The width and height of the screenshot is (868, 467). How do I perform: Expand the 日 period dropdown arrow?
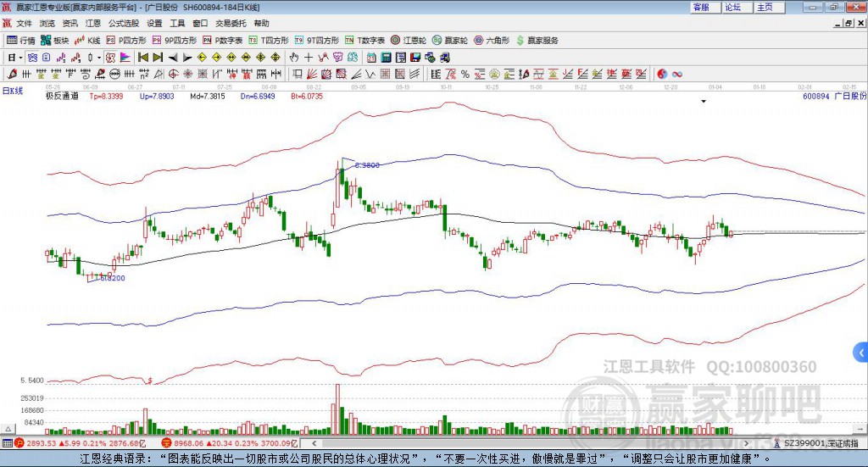pos(21,58)
